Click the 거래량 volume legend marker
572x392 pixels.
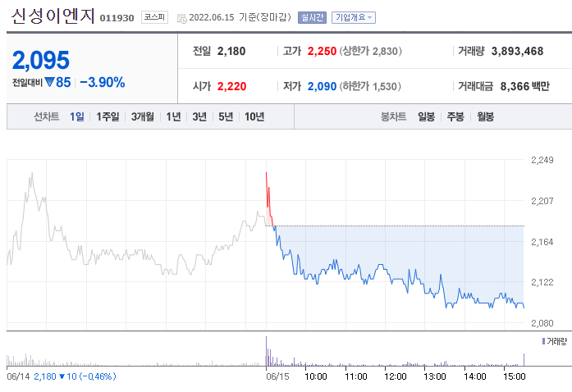[543, 341]
